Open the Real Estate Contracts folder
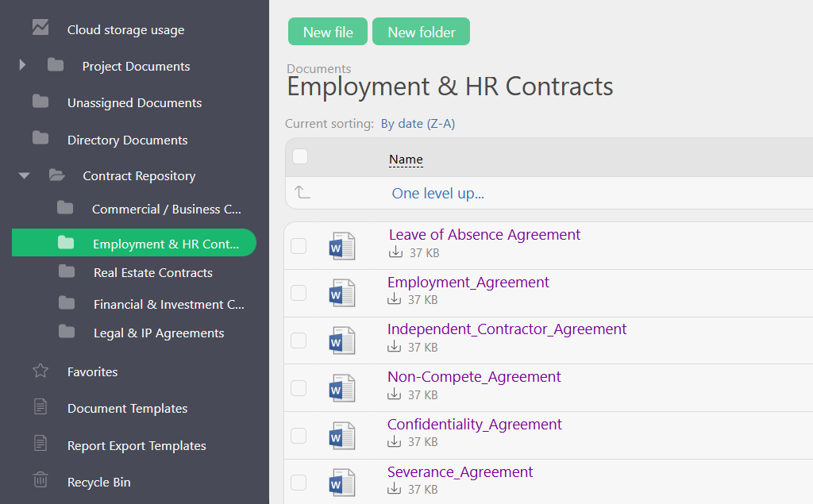 [153, 272]
